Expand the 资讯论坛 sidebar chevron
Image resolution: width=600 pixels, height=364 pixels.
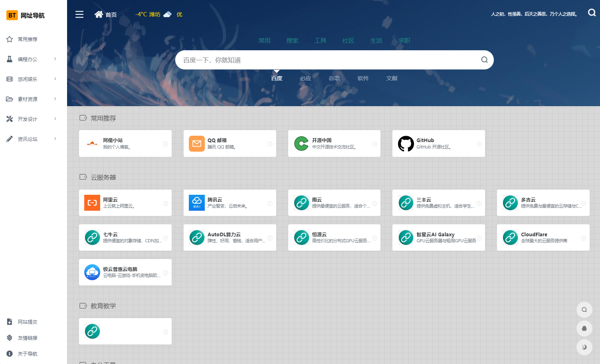pos(55,139)
